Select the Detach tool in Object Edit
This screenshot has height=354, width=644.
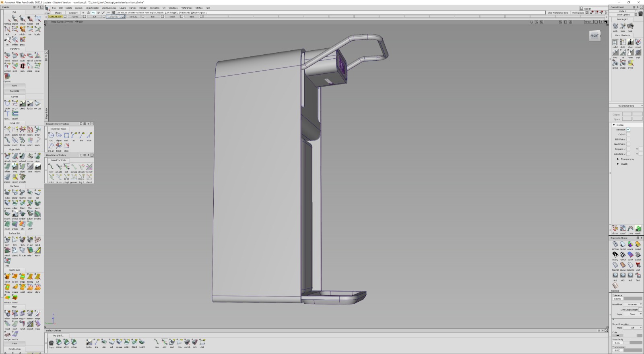(x=7, y=156)
